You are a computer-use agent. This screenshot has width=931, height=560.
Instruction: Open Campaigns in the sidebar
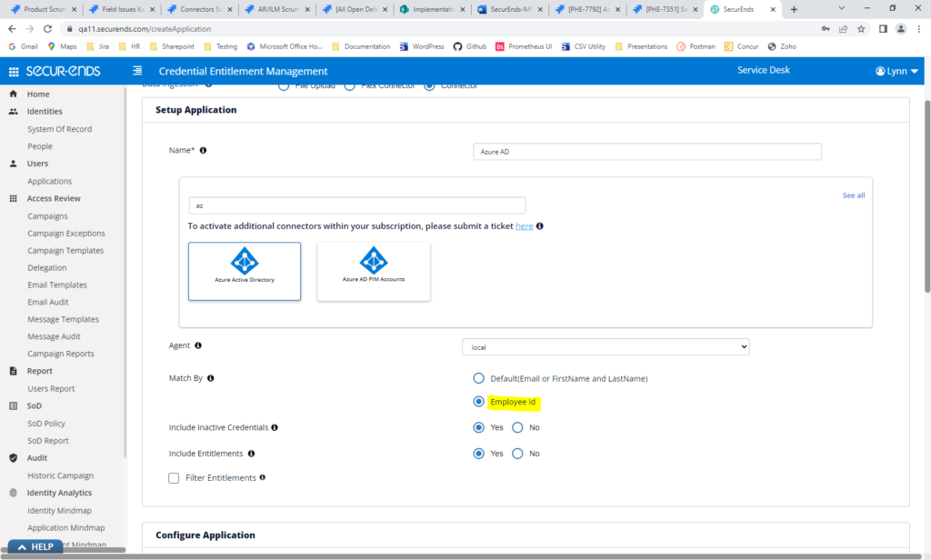(47, 216)
